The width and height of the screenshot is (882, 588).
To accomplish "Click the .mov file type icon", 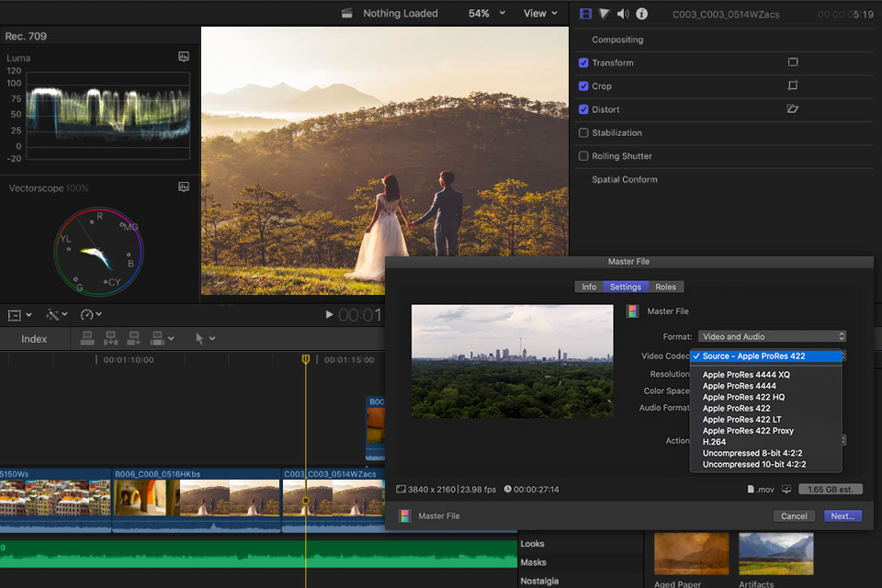I will (751, 490).
